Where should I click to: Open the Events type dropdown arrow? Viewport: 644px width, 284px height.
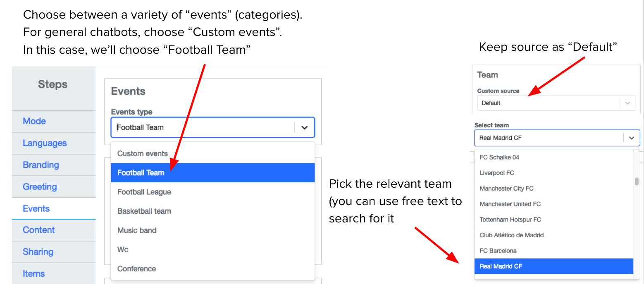[x=305, y=128]
